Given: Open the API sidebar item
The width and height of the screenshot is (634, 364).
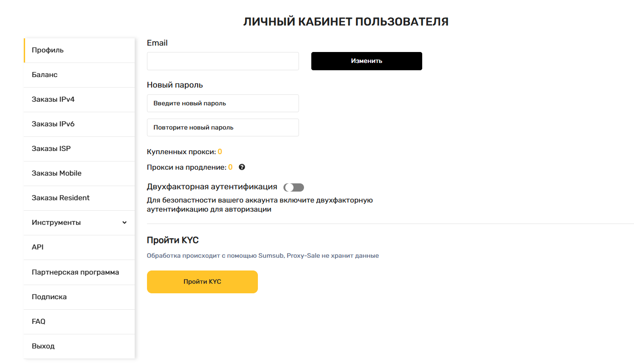Looking at the screenshot, I should point(79,247).
